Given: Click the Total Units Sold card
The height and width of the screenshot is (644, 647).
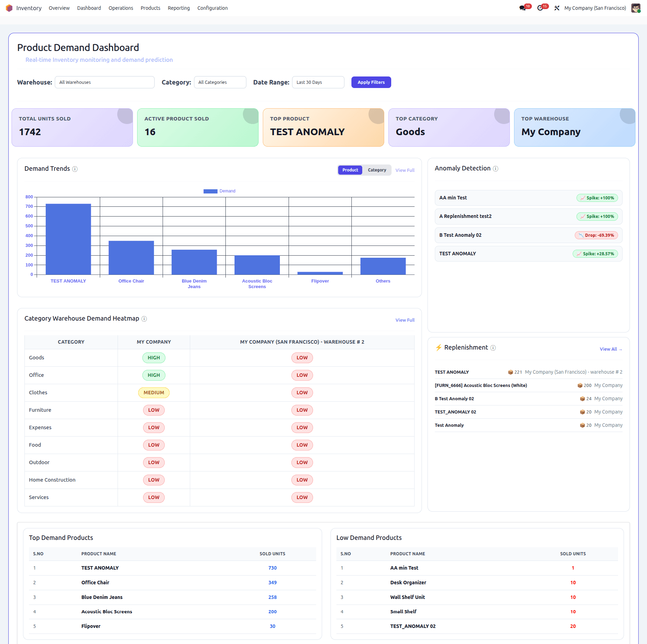Looking at the screenshot, I should 72,127.
